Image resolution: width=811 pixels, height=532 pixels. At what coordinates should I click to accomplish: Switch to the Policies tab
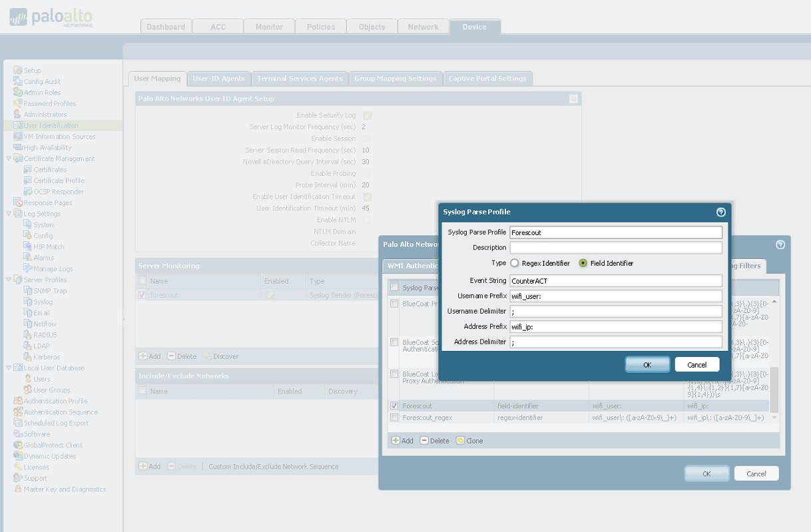click(321, 27)
